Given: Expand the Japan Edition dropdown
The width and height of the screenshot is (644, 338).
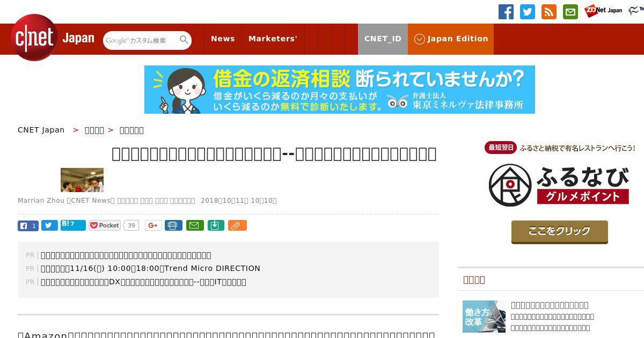Looking at the screenshot, I should coord(451,39).
